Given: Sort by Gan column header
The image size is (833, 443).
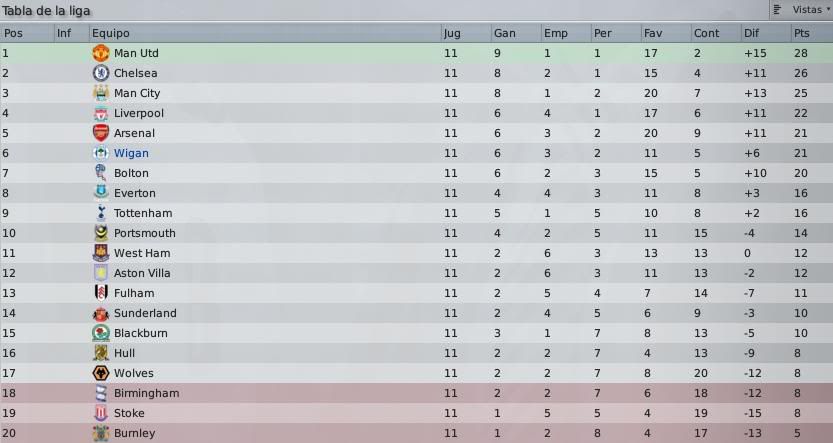Looking at the screenshot, I should (505, 33).
